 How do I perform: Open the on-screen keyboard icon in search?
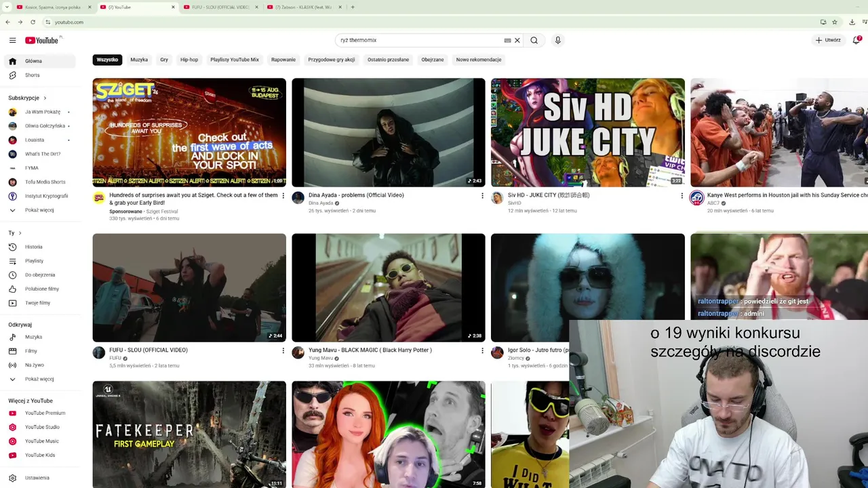point(507,40)
